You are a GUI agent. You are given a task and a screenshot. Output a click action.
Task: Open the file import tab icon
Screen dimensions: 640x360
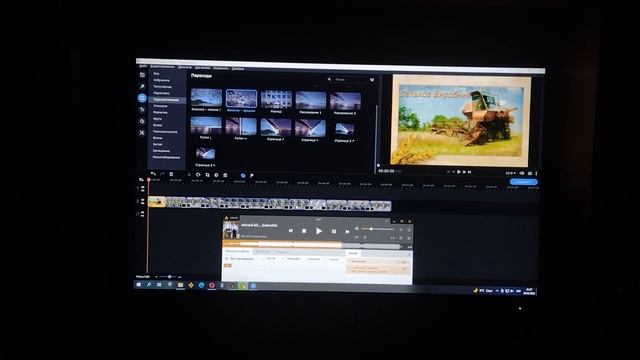142,75
